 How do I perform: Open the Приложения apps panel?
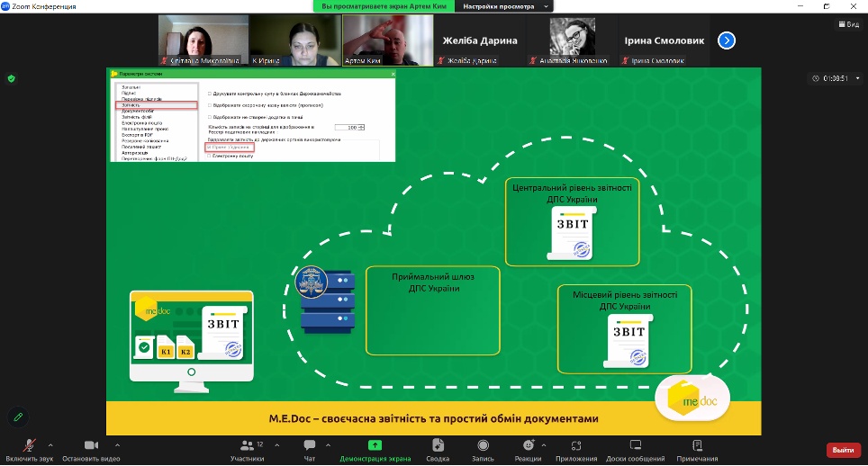(576, 450)
